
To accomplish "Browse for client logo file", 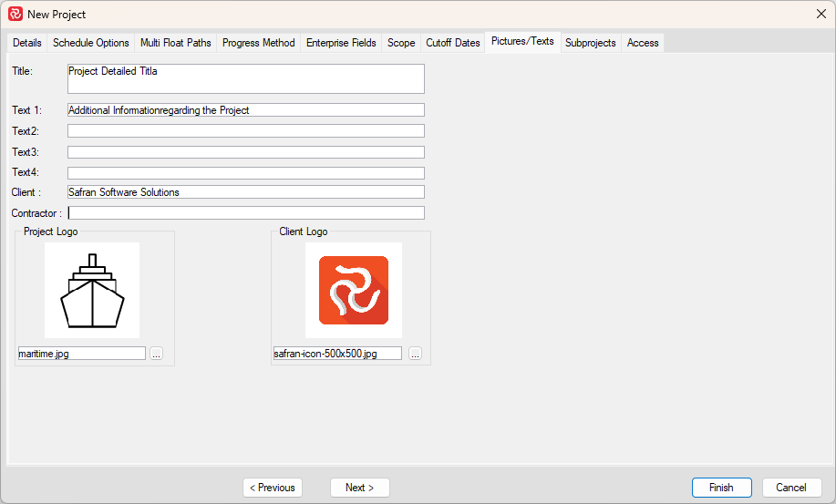I will (415, 354).
